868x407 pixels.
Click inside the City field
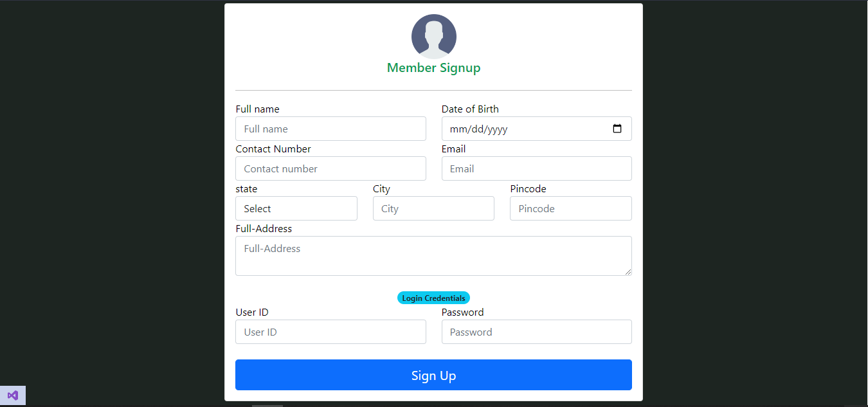tap(433, 208)
